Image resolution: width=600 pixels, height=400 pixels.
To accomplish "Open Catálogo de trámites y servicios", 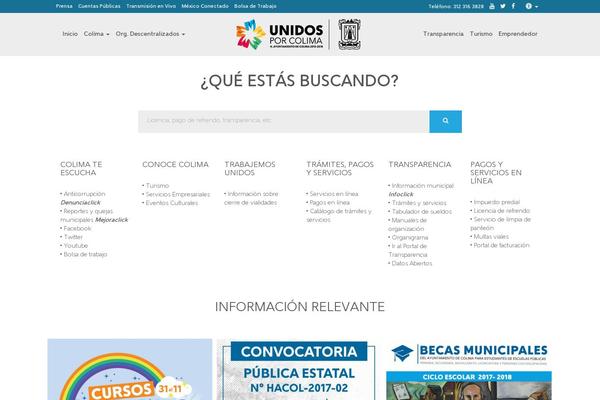I will (339, 216).
